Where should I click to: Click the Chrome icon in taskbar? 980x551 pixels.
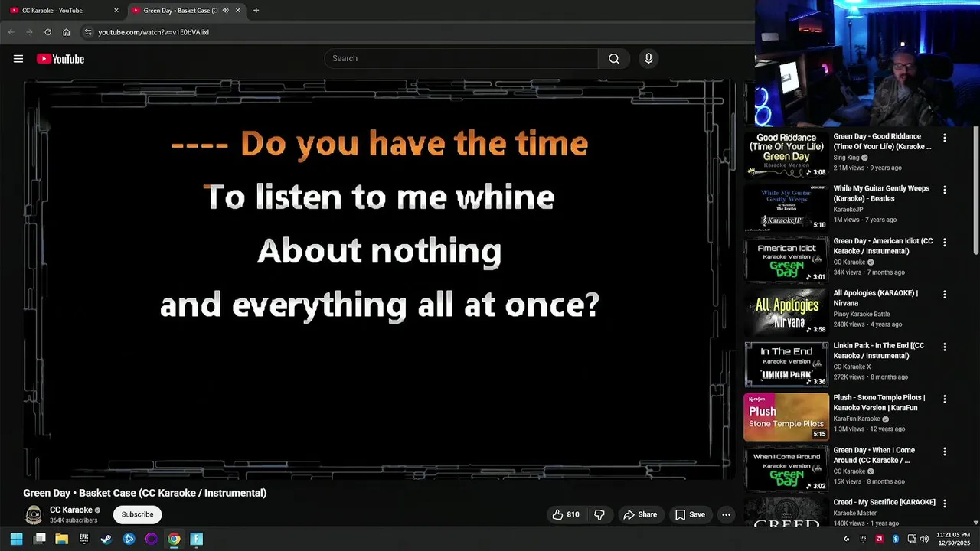click(x=174, y=539)
